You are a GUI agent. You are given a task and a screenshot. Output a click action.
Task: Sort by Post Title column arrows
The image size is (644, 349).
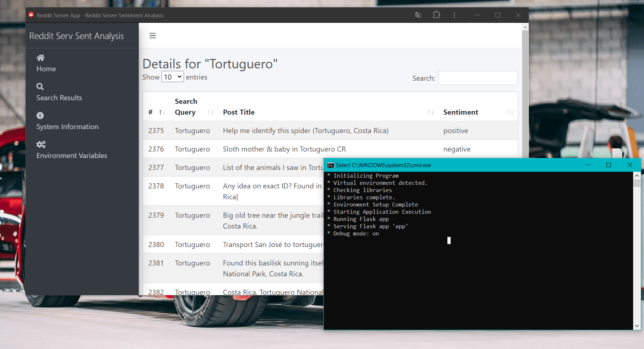point(430,112)
